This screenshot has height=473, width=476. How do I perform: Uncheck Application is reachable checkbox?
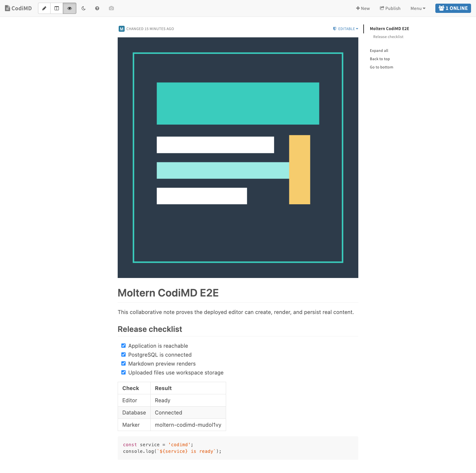click(124, 346)
